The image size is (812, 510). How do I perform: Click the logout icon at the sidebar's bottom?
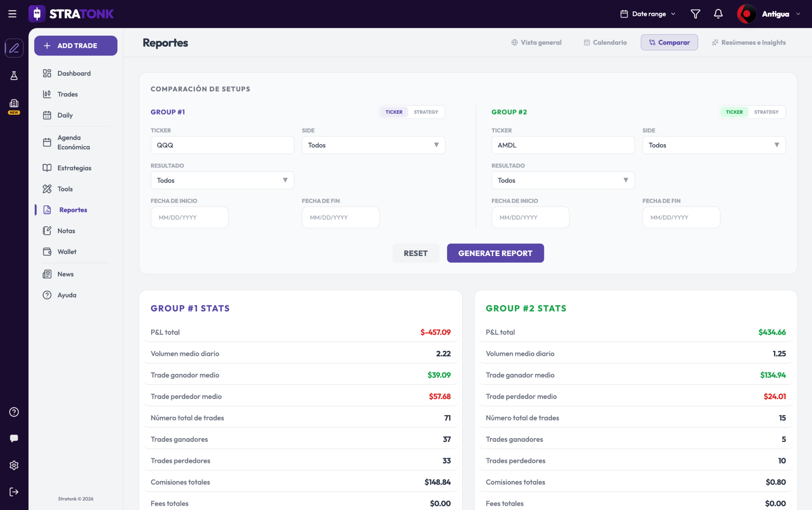[14, 492]
